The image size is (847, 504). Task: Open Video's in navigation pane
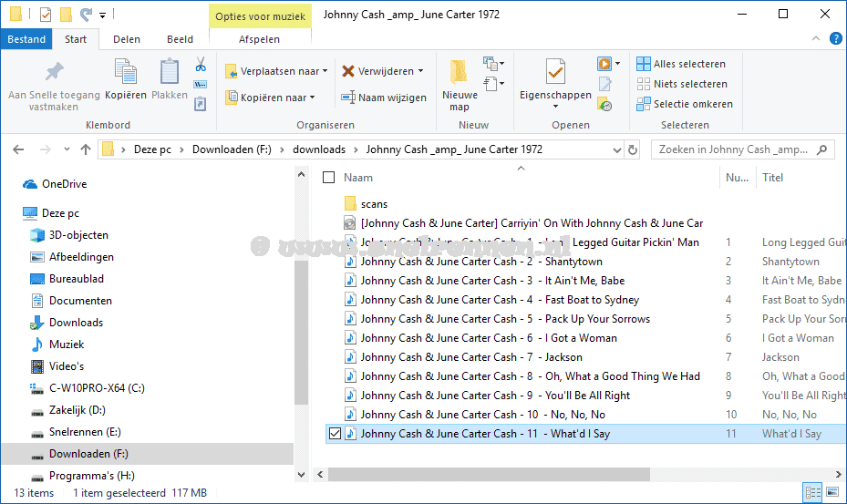coord(67,366)
